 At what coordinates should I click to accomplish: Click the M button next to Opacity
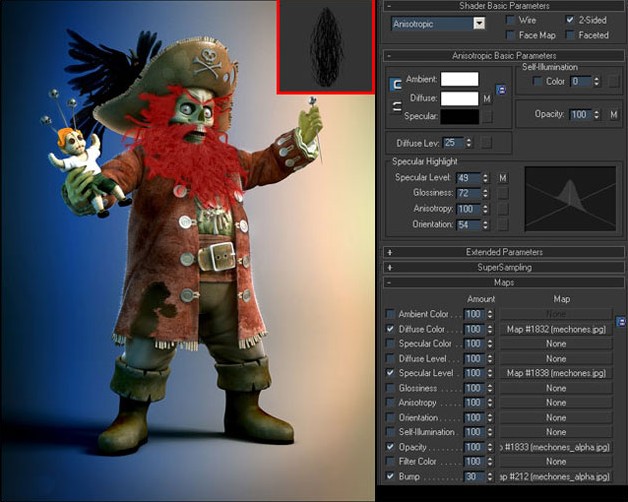[x=614, y=115]
